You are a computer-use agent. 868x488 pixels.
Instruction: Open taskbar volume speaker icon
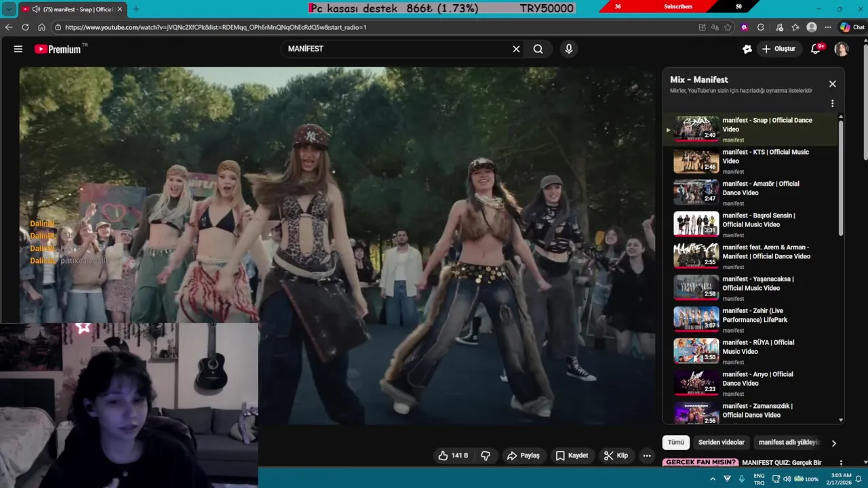787,479
